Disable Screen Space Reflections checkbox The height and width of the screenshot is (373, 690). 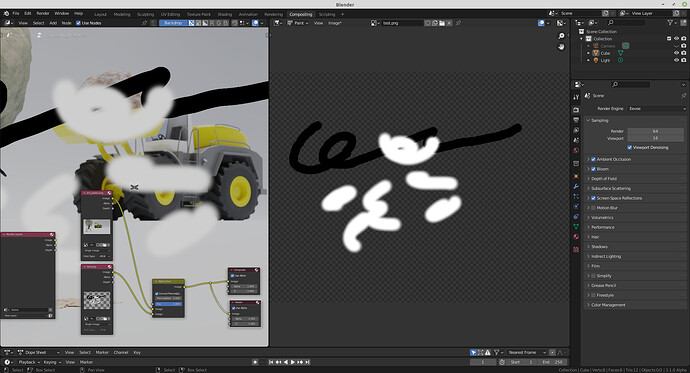[593, 198]
